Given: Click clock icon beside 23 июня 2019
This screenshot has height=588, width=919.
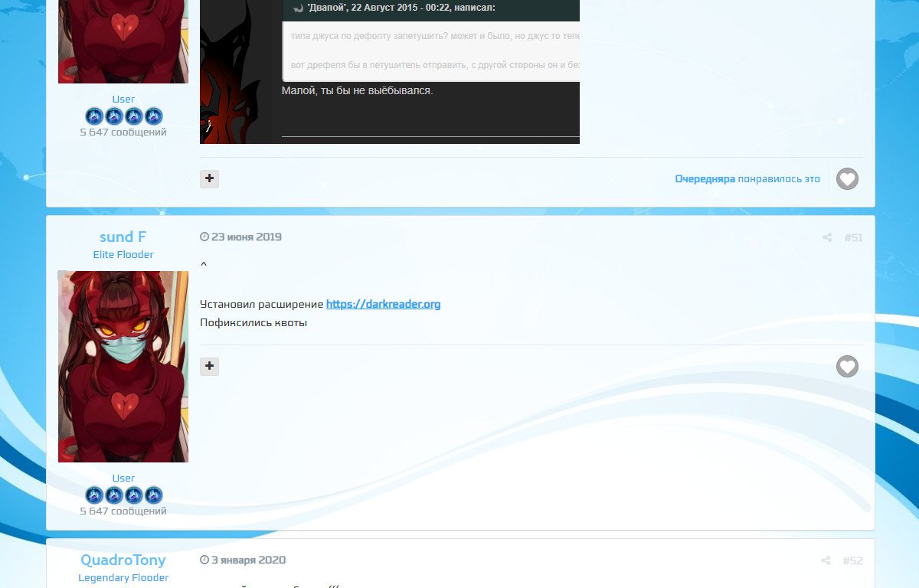Looking at the screenshot, I should (204, 237).
